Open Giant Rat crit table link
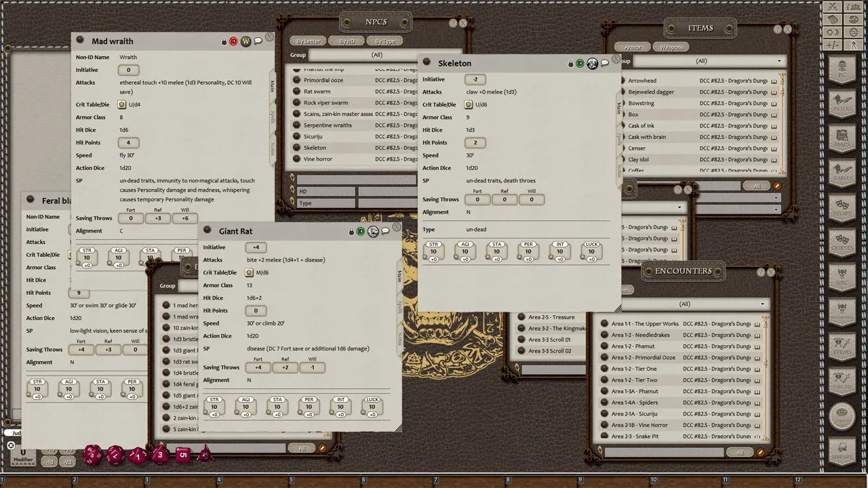This screenshot has height=488, width=868. pyautogui.click(x=249, y=272)
